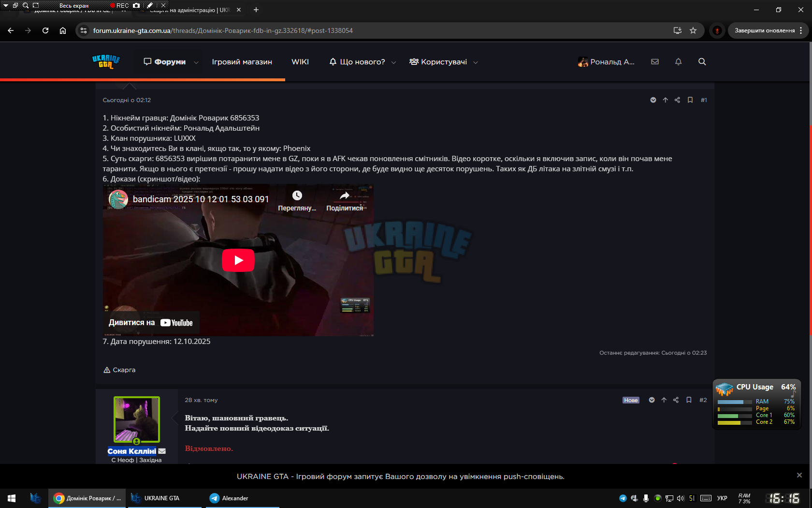This screenshot has height=508, width=812.
Task: Click the Ukraine GTA forum logo
Action: (x=106, y=61)
